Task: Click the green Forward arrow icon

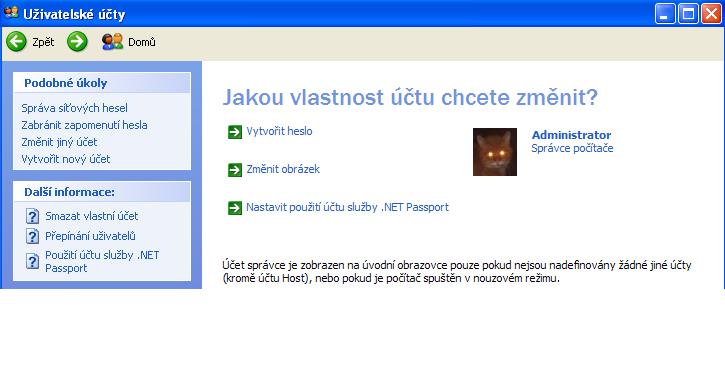Action: [x=77, y=42]
